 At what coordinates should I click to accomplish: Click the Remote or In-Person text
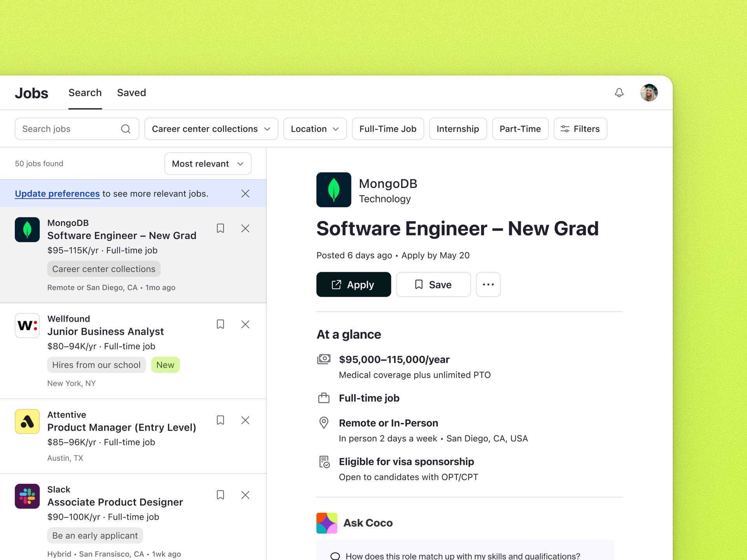[388, 423]
